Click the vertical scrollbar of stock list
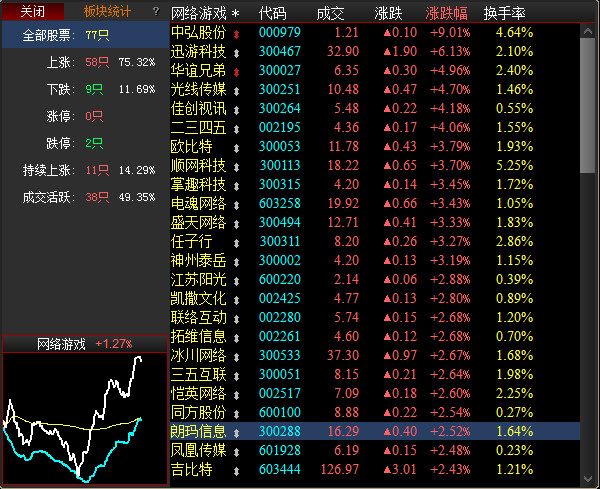600x489 pixels. point(589,250)
